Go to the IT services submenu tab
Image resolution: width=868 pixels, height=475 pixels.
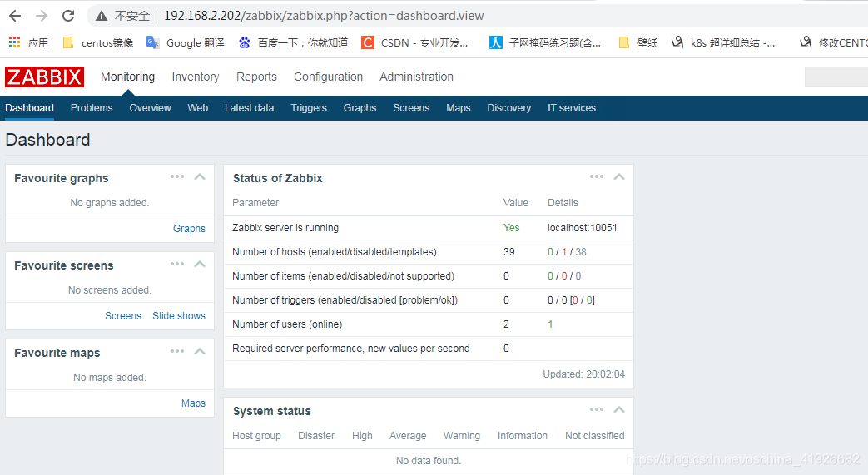click(x=572, y=108)
